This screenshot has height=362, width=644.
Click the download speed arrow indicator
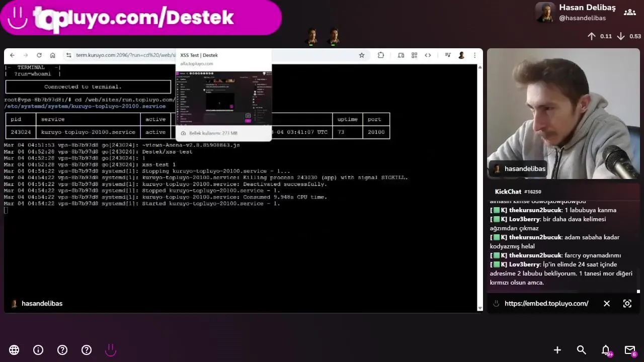[x=621, y=36]
